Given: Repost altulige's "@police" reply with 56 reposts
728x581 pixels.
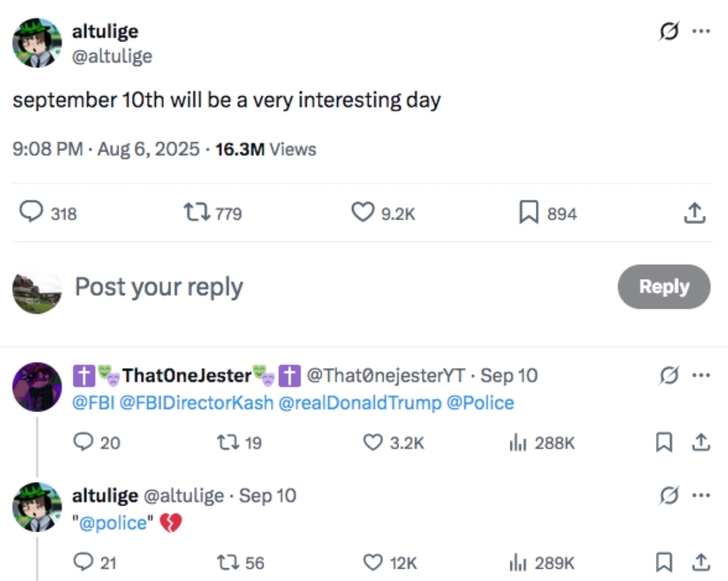Looking at the screenshot, I should pos(229,562).
